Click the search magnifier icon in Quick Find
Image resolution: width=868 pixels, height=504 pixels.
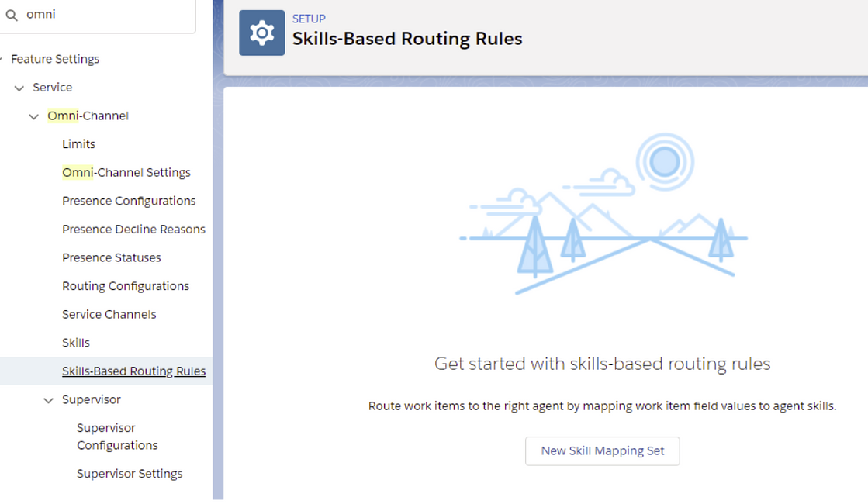click(12, 15)
